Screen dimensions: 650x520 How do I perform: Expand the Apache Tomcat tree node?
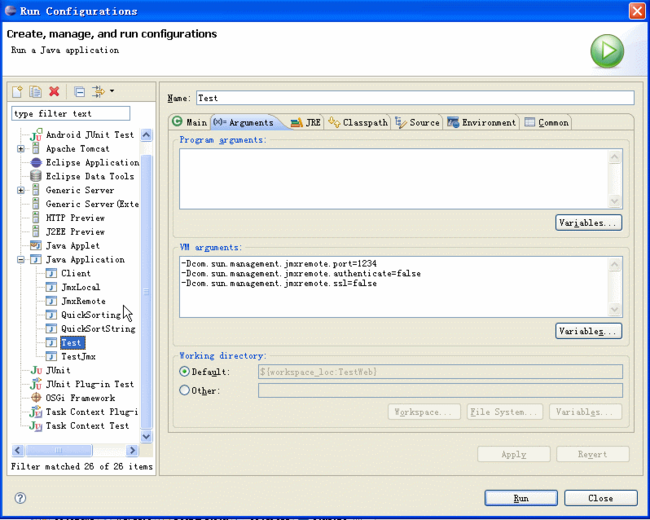coord(20,148)
